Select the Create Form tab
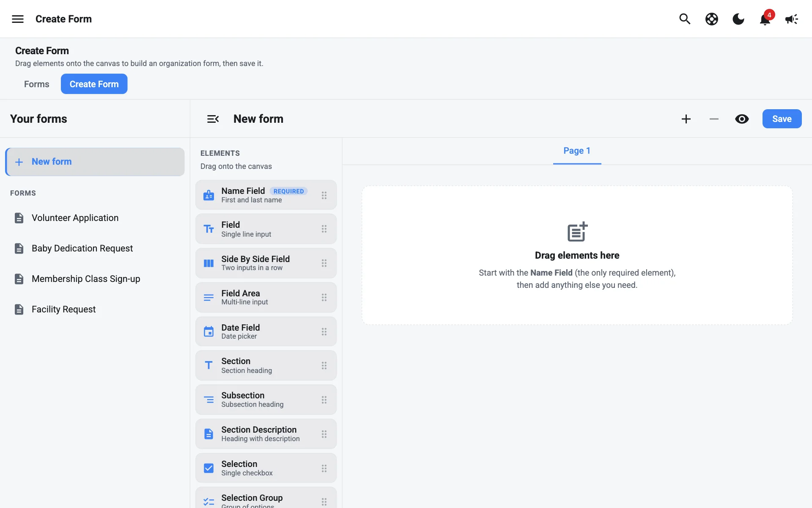Image resolution: width=812 pixels, height=508 pixels. click(94, 84)
